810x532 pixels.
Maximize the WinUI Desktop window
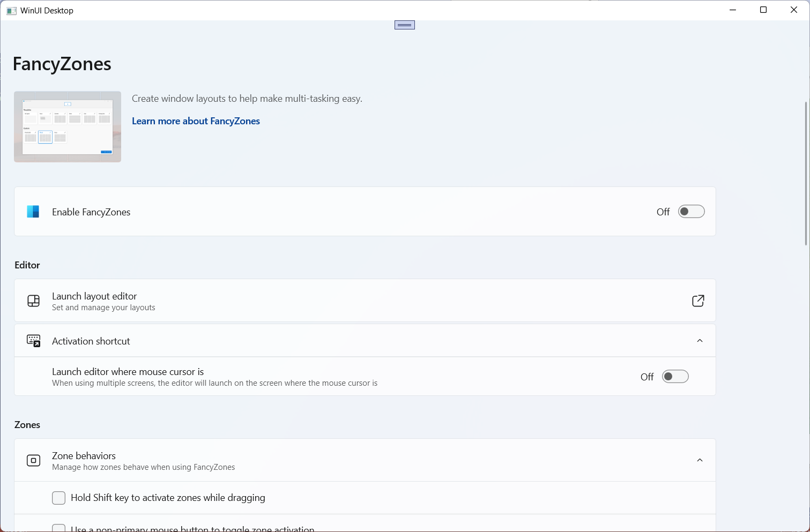pyautogui.click(x=763, y=10)
